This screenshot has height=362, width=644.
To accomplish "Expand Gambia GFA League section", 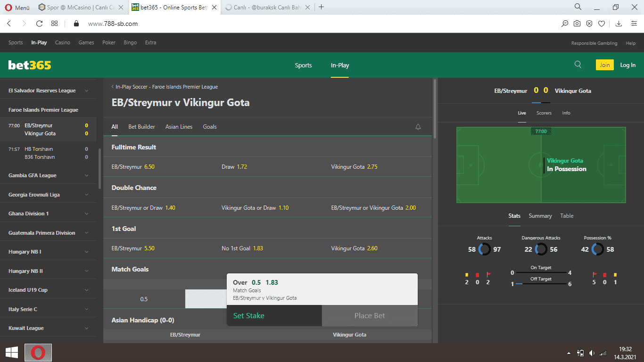I will 48,175.
